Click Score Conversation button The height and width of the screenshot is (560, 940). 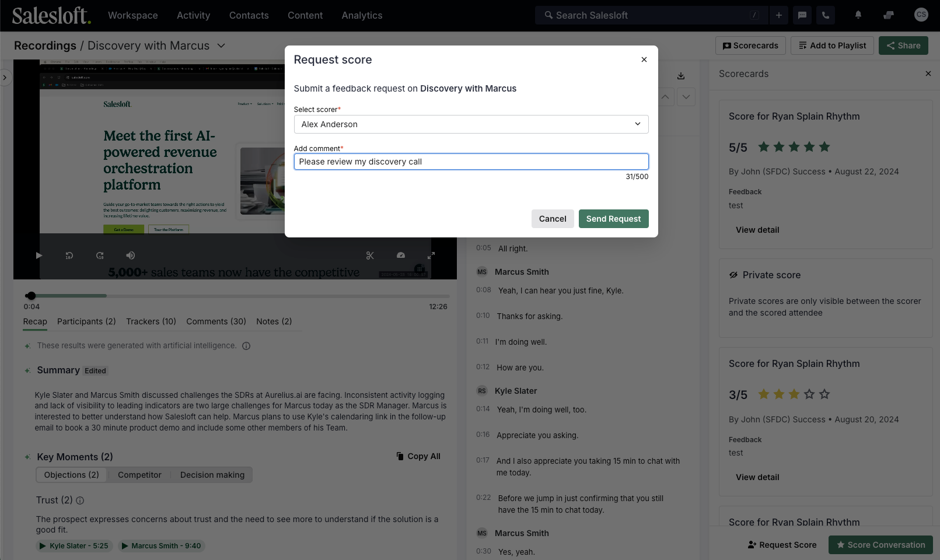pyautogui.click(x=880, y=545)
